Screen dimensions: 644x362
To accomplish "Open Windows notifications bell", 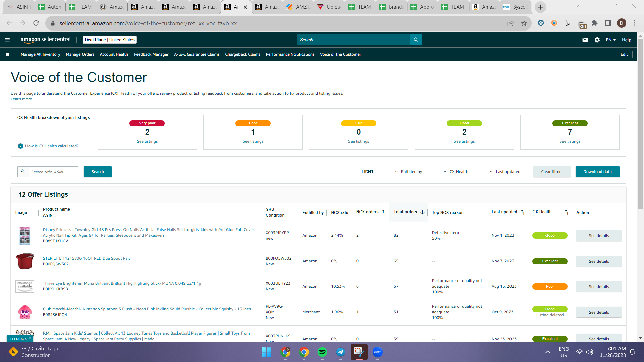I will 632,352.
